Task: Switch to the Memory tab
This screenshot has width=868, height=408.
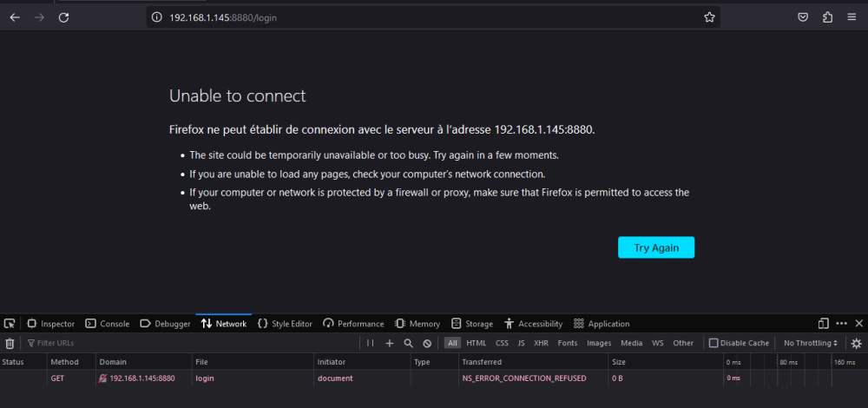Action: point(418,324)
